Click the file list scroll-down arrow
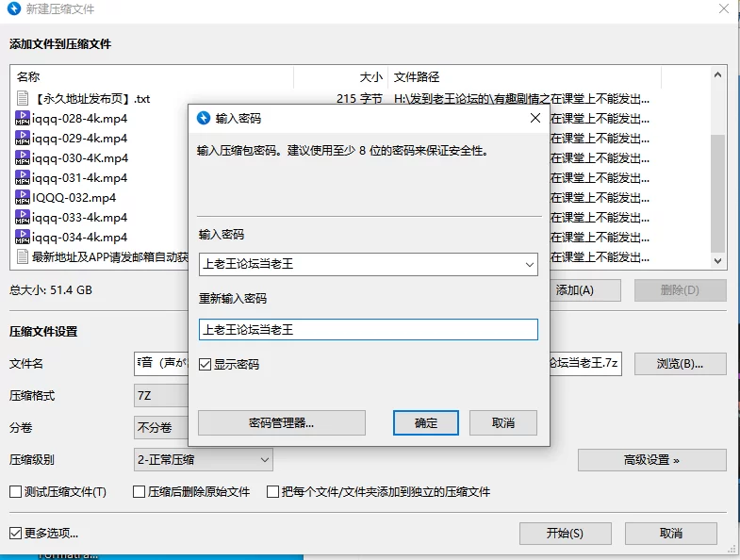Image resolution: width=740 pixels, height=560 pixels. (717, 260)
